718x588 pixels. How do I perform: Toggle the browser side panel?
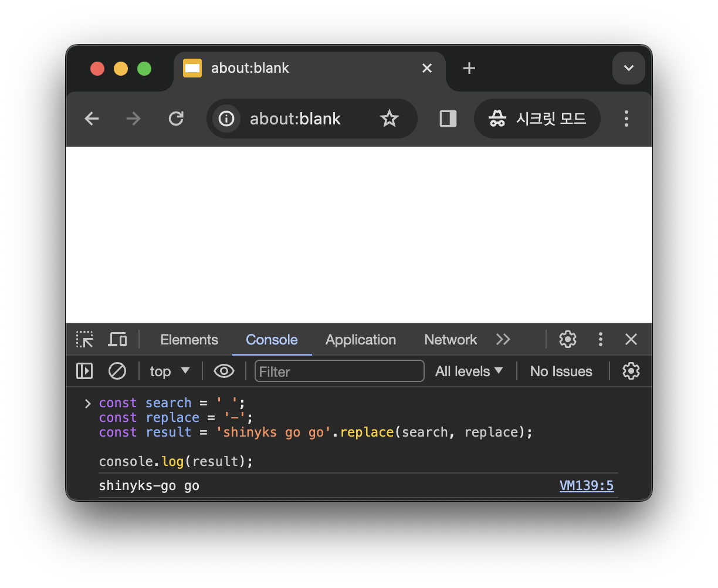448,119
